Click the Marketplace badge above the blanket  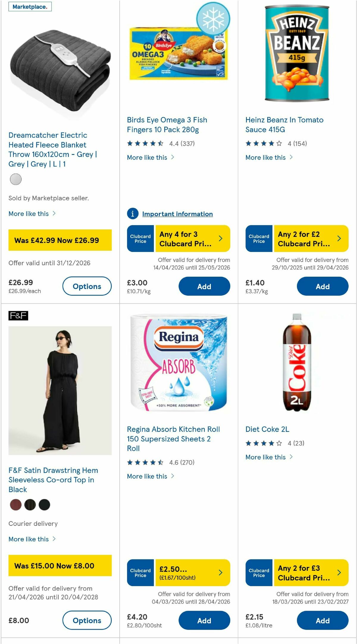coord(30,7)
